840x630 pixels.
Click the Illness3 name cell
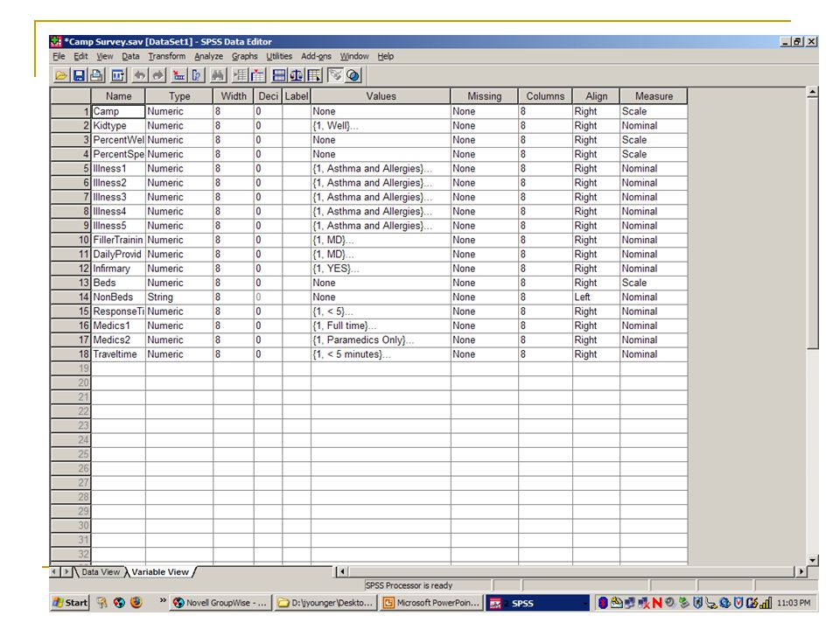[118, 197]
